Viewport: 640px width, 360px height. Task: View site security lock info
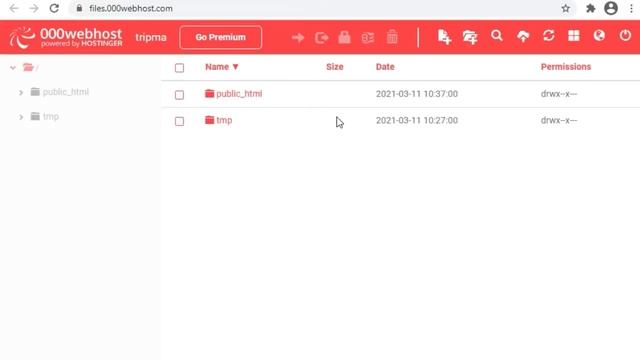coord(79,8)
